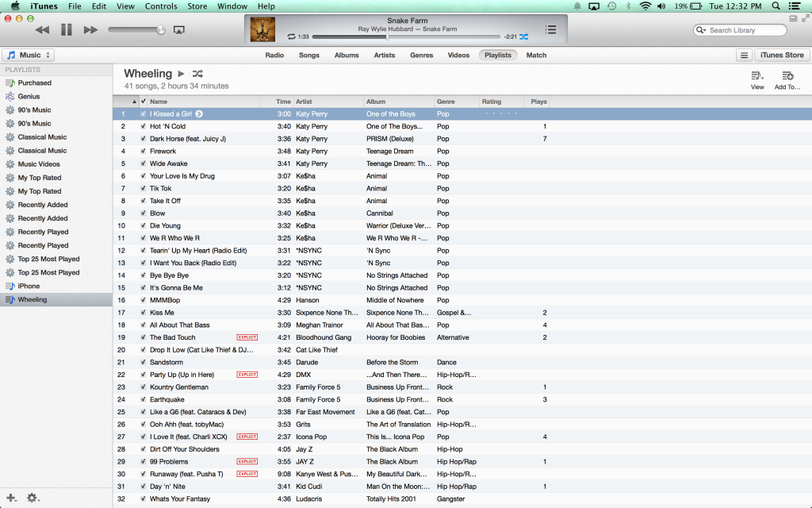This screenshot has width=812, height=508.
Task: Open the AirPlay display menu bar icon
Action: [594, 6]
